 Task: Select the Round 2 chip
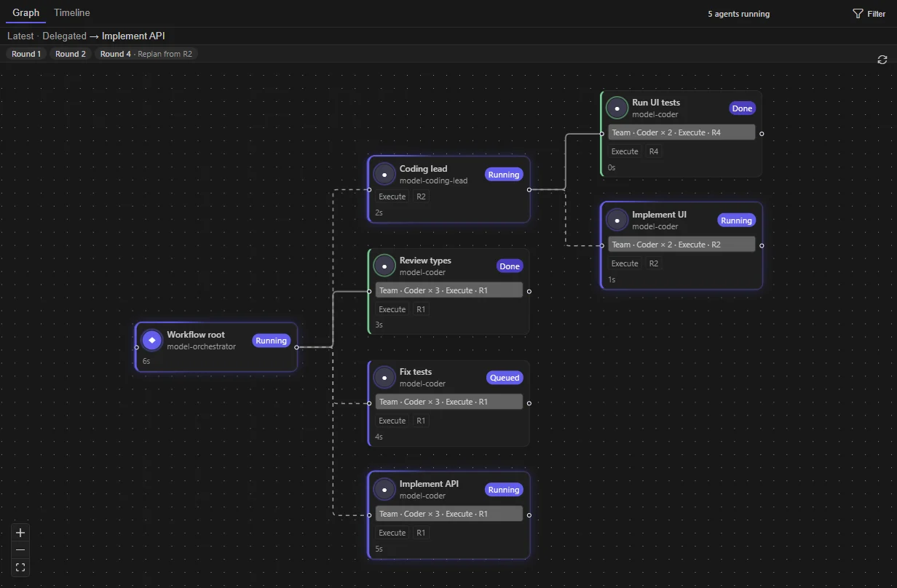point(71,54)
